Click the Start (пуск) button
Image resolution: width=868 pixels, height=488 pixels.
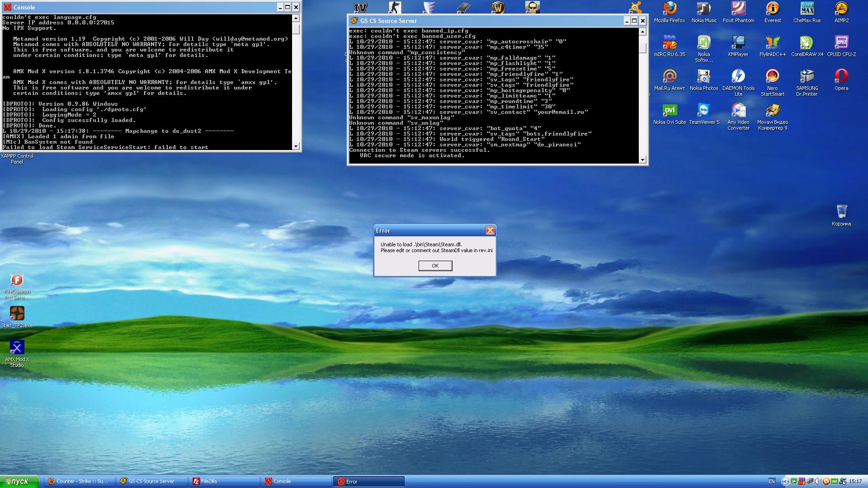tap(20, 482)
